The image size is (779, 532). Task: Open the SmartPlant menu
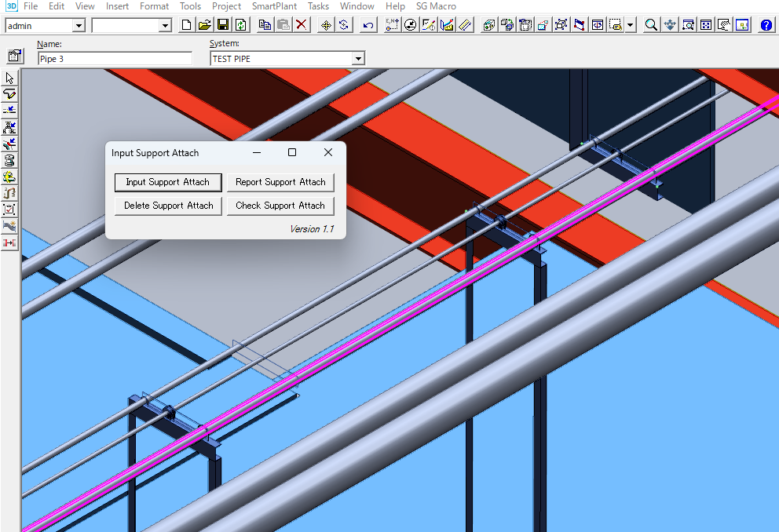274,6
